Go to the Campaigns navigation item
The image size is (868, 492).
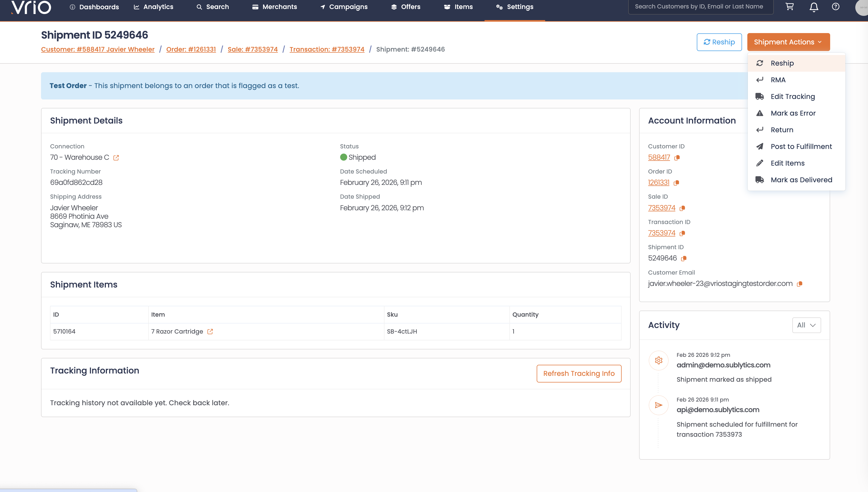pos(344,7)
